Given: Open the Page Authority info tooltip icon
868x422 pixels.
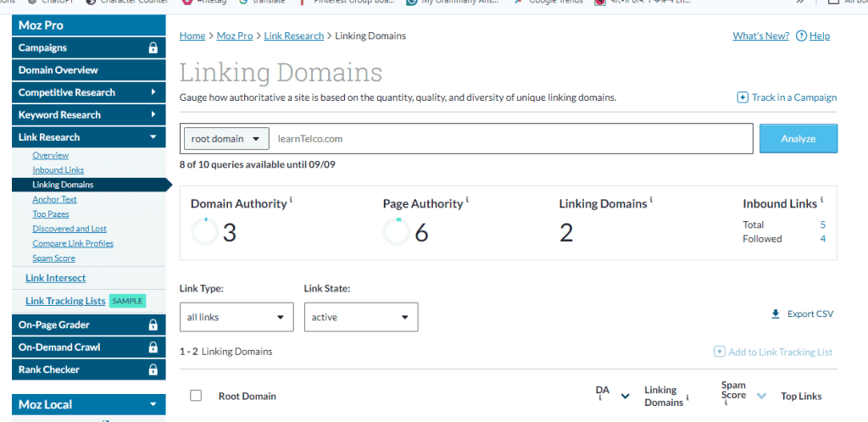Looking at the screenshot, I should [x=467, y=200].
